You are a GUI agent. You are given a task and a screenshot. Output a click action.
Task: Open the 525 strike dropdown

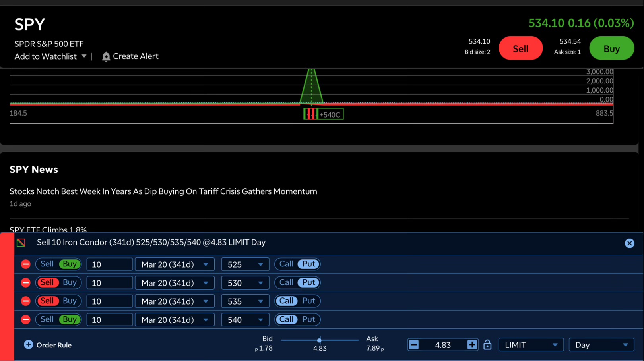pos(245,264)
